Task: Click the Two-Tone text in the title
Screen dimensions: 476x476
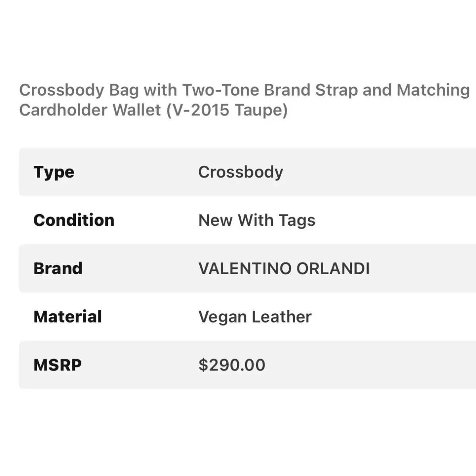Action: (221, 90)
